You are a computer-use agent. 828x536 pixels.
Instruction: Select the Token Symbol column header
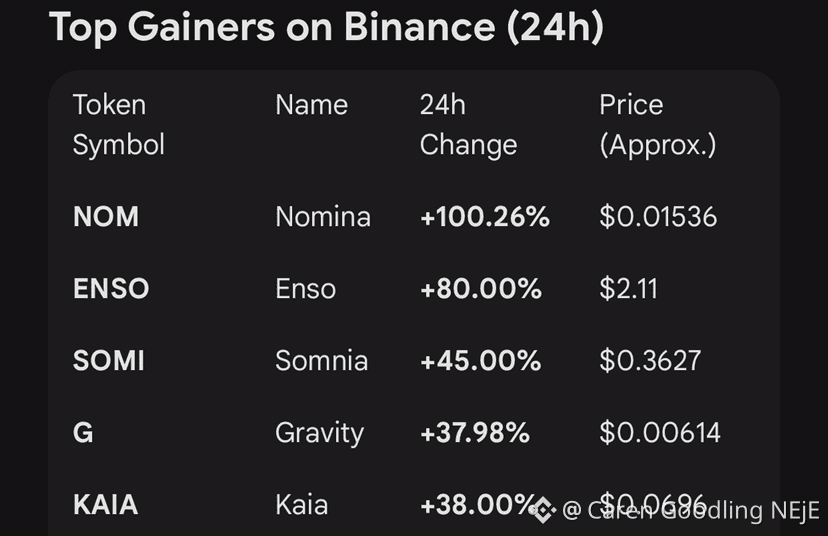[118, 124]
